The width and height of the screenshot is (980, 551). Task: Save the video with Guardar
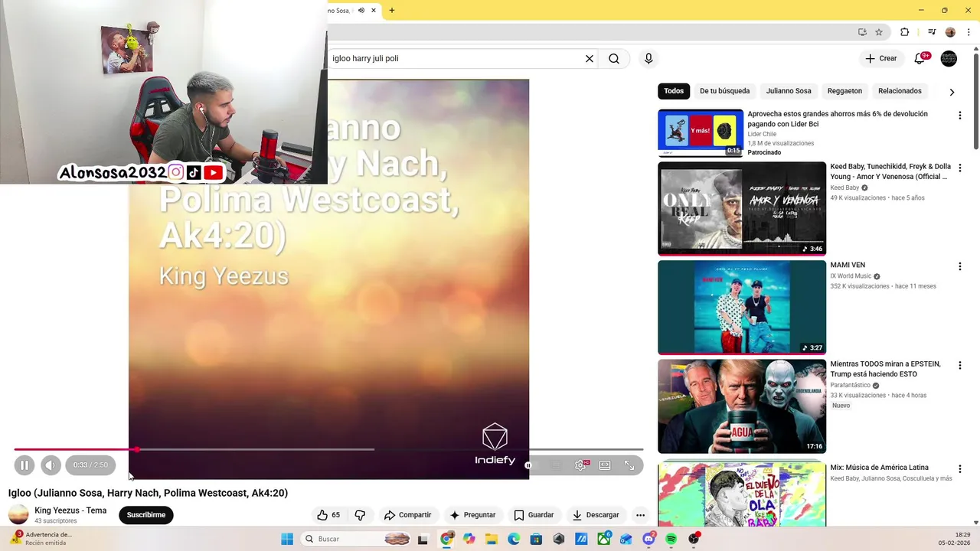pos(534,515)
